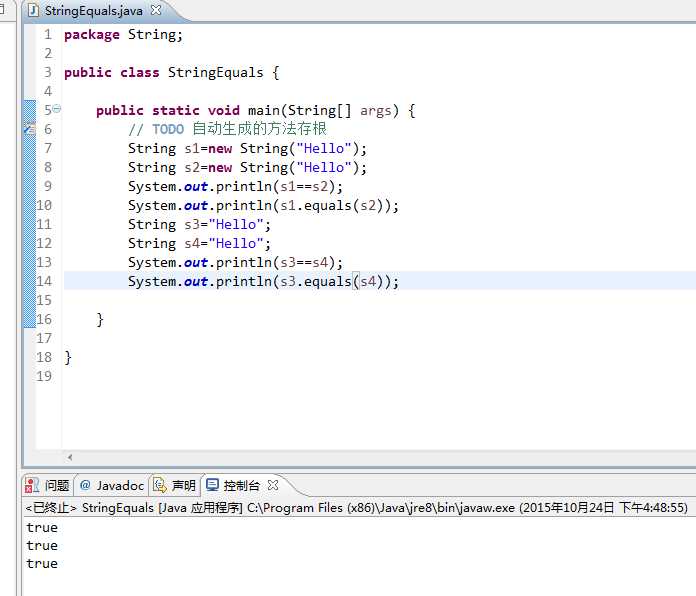The image size is (696, 596).
Task: Click the line 'String s4="Hello";'
Action: point(199,244)
